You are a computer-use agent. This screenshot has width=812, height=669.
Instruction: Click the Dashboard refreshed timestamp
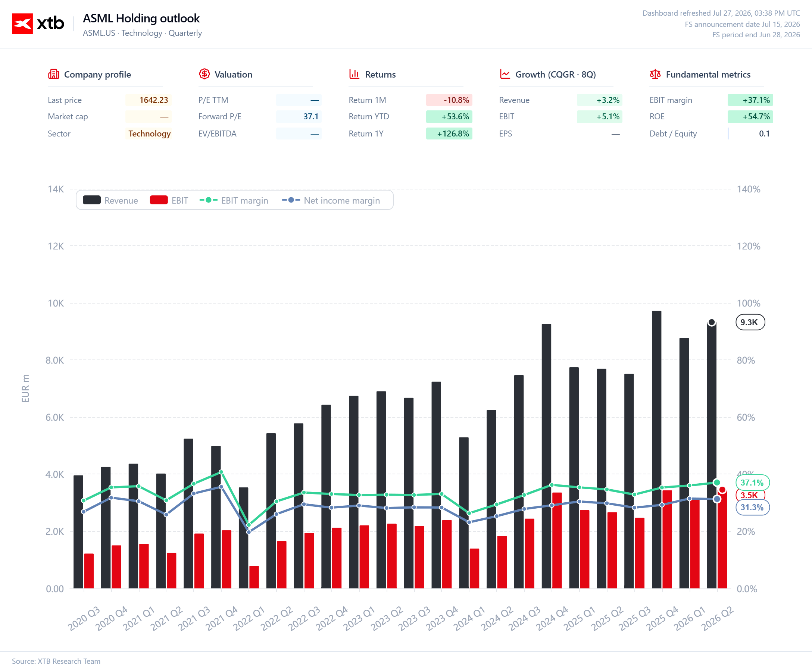(x=721, y=13)
